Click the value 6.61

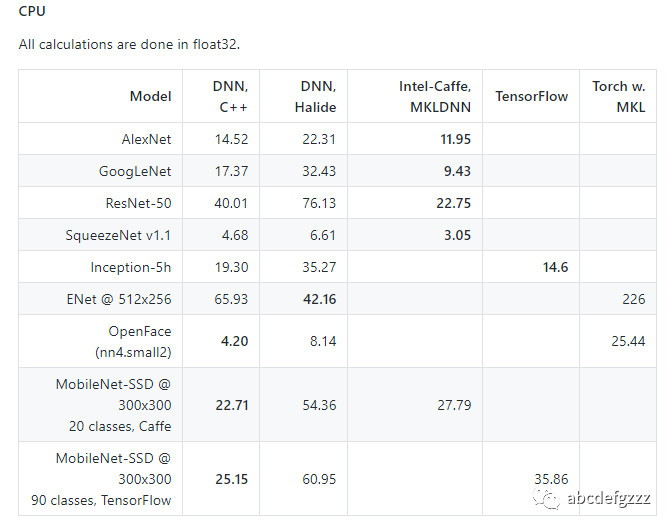(x=323, y=235)
